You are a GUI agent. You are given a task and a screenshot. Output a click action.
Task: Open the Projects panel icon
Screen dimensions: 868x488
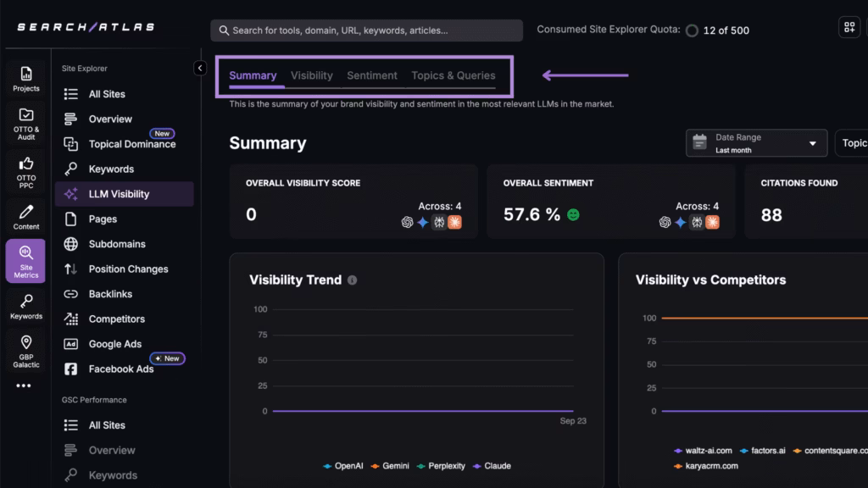pos(25,75)
